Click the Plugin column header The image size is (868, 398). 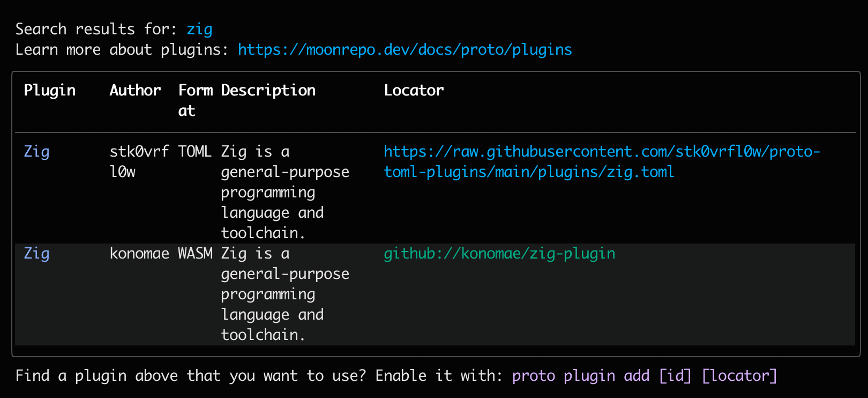coord(49,91)
